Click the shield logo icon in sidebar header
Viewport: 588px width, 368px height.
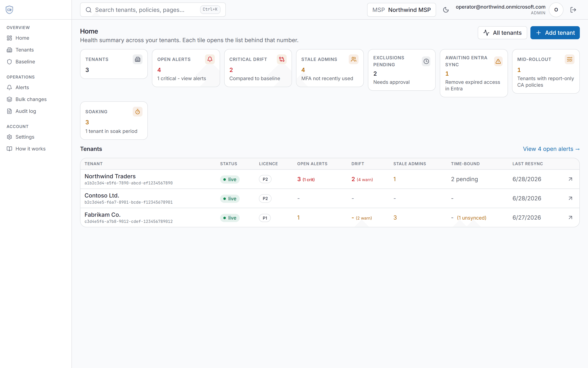[9, 10]
